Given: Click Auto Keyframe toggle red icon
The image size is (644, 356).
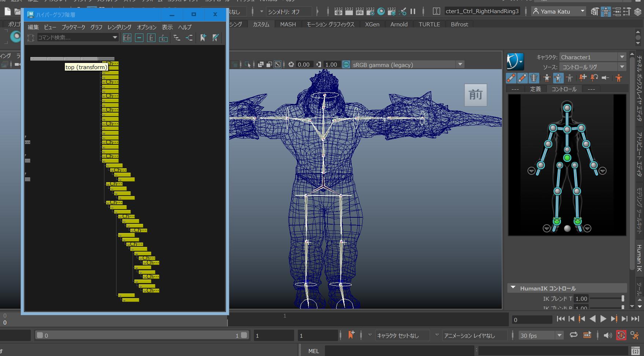Looking at the screenshot, I should [621, 335].
